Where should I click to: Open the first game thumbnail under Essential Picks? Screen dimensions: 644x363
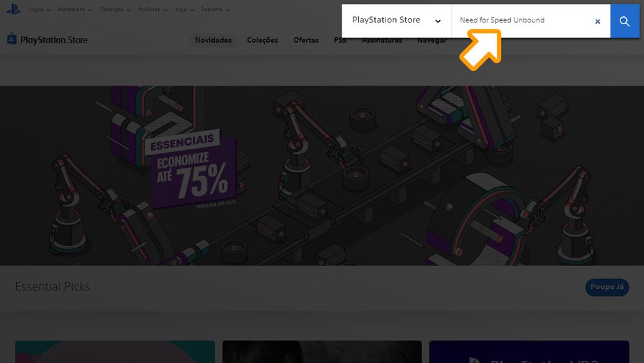pos(115,352)
